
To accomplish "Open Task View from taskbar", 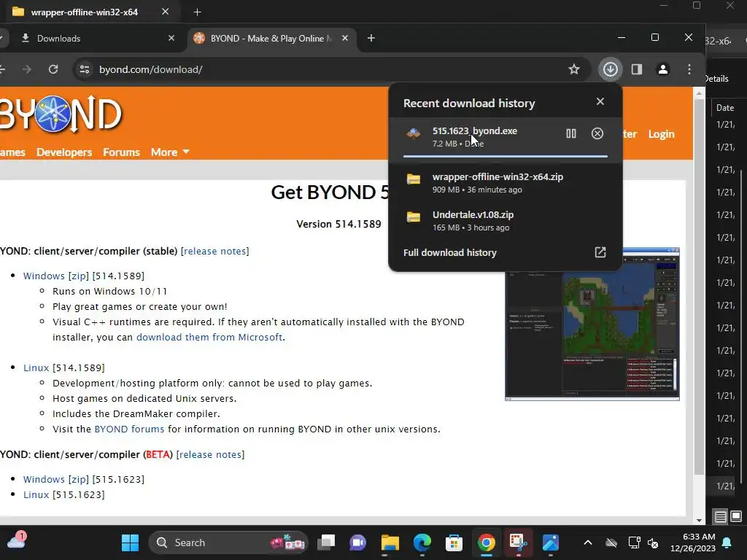I will (x=326, y=542).
